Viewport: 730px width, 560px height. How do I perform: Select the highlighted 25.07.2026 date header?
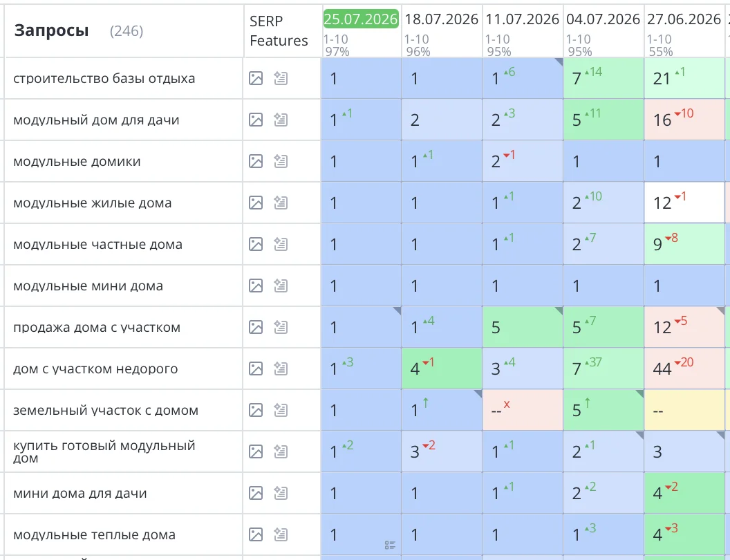click(x=361, y=19)
